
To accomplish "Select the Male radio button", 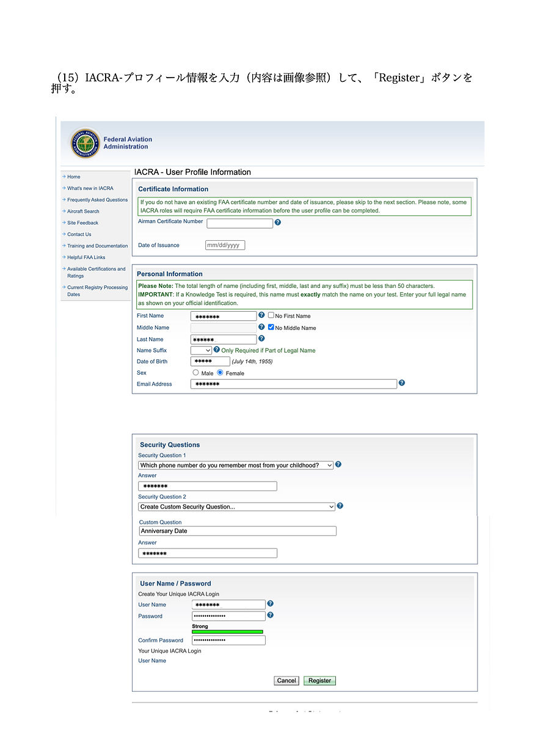I will click(x=195, y=372).
